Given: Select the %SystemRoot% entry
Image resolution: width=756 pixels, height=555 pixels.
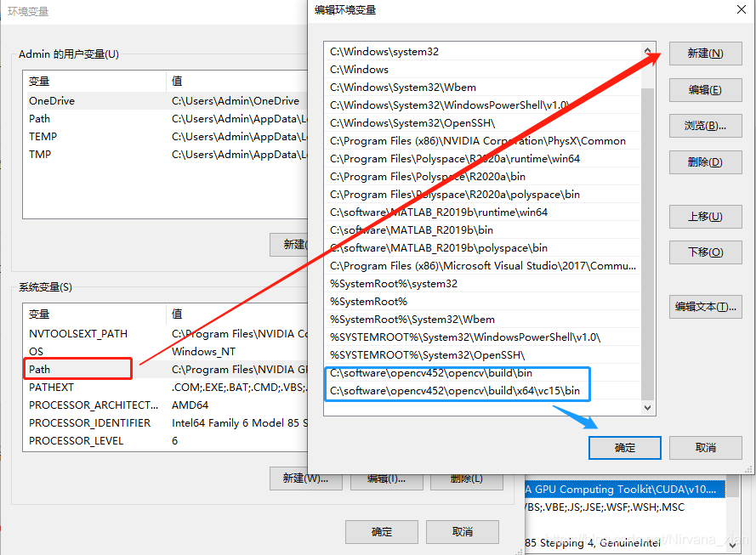Looking at the screenshot, I should point(483,301).
